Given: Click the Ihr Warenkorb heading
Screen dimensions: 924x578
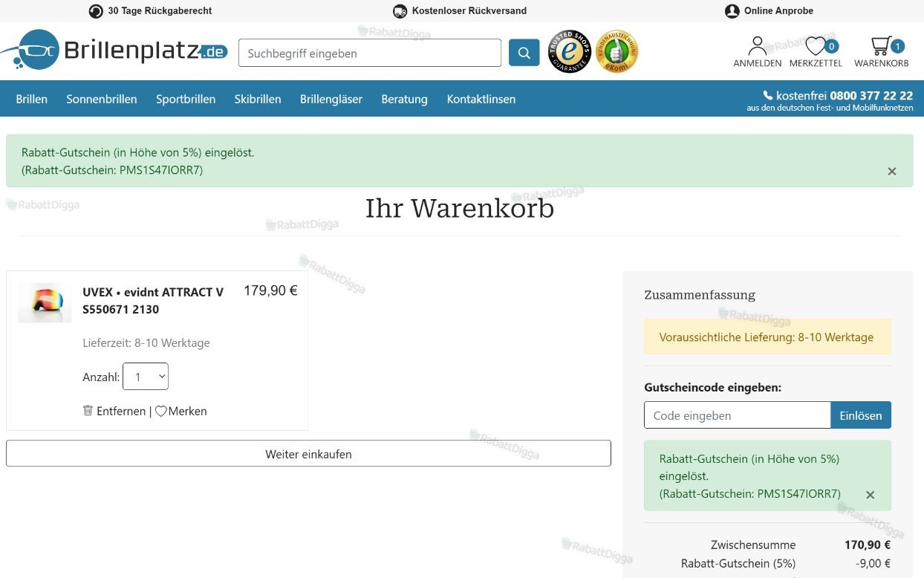Looking at the screenshot, I should point(460,209).
